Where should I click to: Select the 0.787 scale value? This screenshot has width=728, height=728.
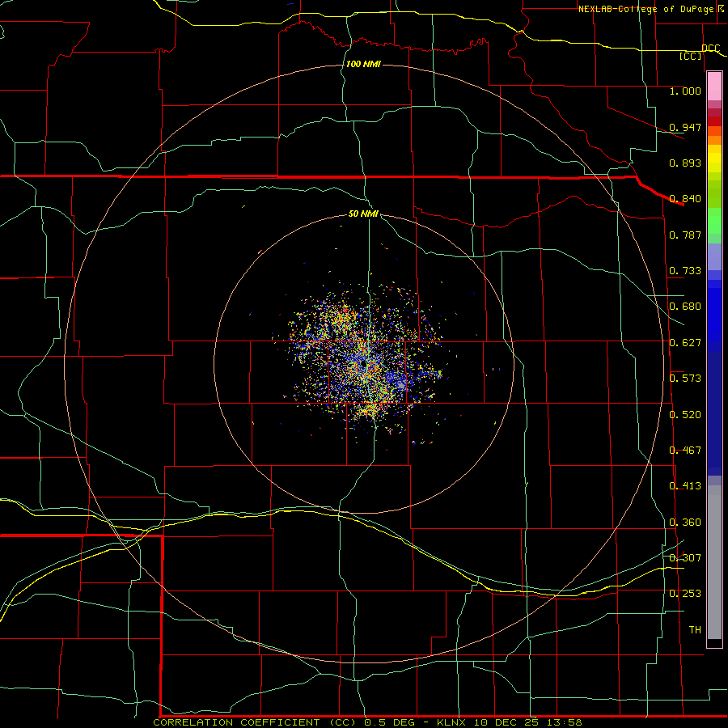[x=685, y=235]
